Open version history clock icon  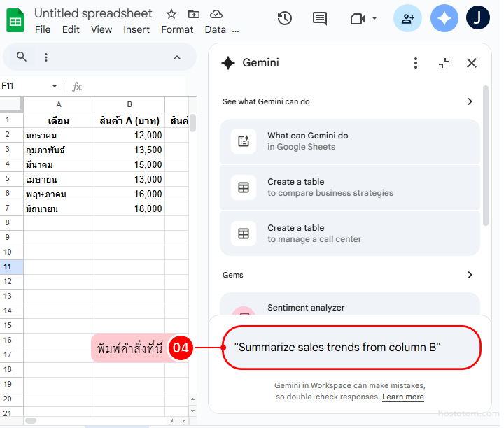pos(284,19)
